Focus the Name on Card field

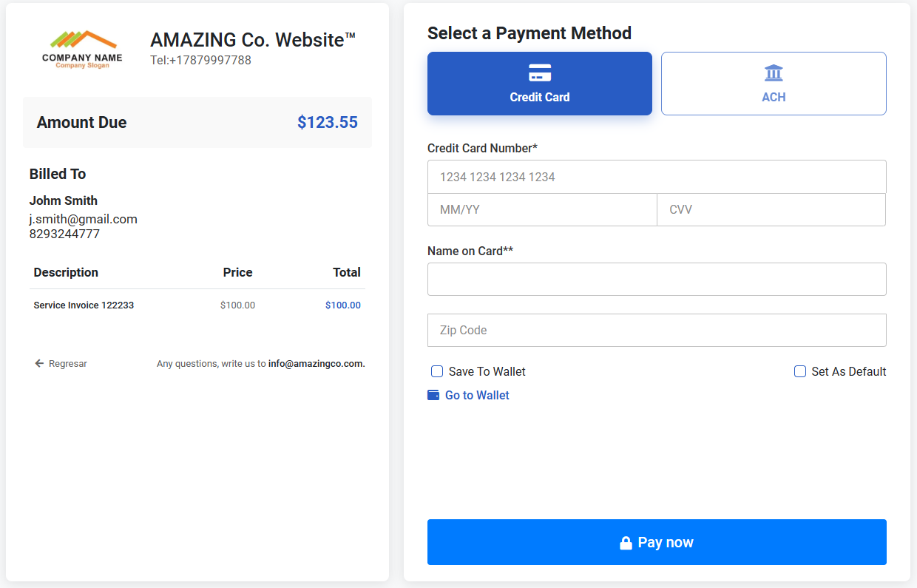click(657, 279)
